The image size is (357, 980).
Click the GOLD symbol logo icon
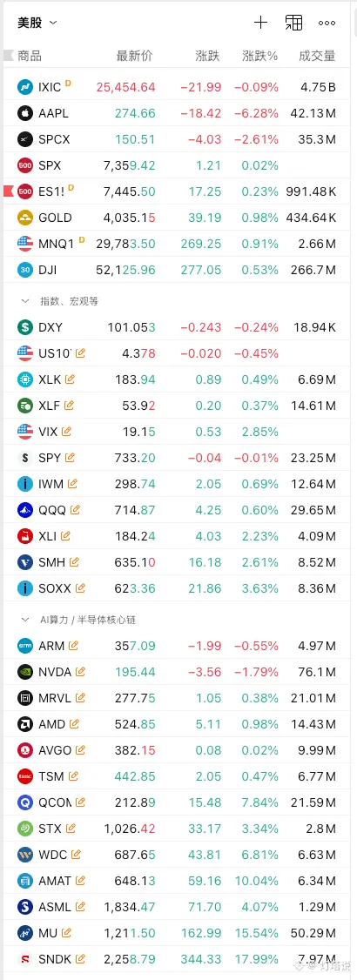pos(25,218)
